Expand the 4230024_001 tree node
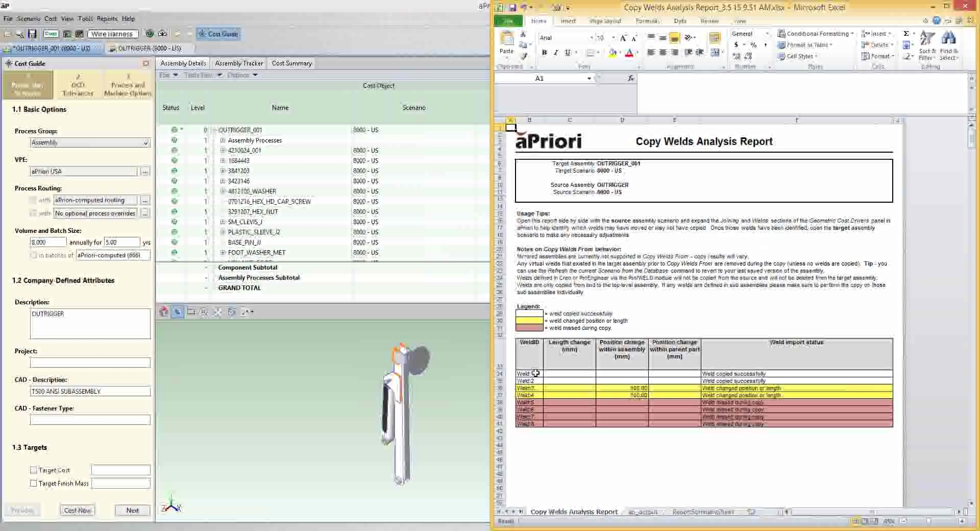This screenshot has height=531, width=980. pos(223,151)
